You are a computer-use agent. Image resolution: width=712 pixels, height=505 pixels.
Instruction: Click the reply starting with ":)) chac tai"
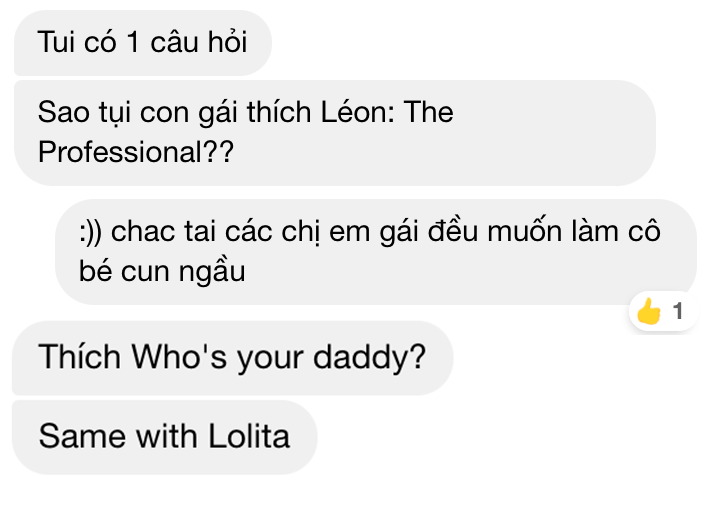click(375, 251)
